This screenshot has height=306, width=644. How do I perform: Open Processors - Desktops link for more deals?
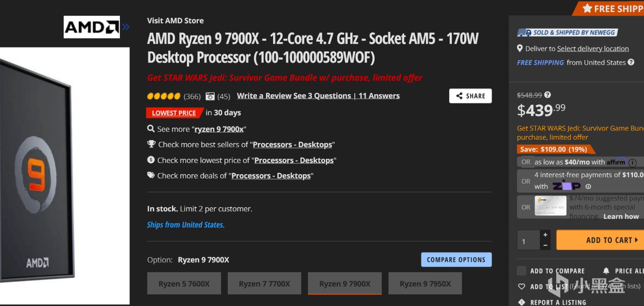click(271, 176)
